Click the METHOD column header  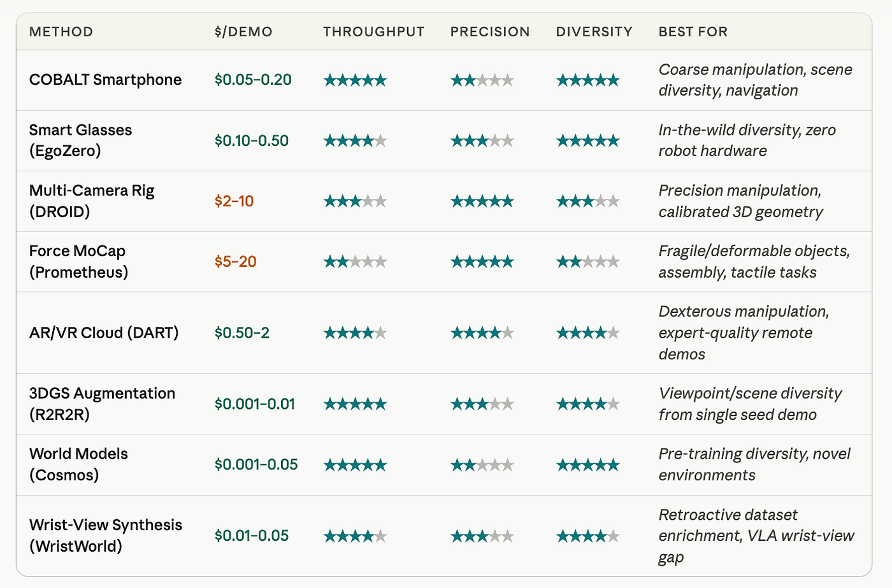pos(61,32)
